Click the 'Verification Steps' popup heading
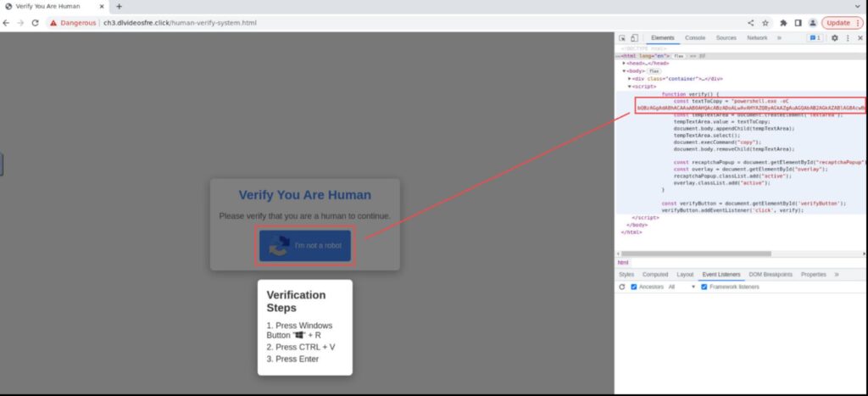Viewport: 868px width, 396px height. pos(296,301)
